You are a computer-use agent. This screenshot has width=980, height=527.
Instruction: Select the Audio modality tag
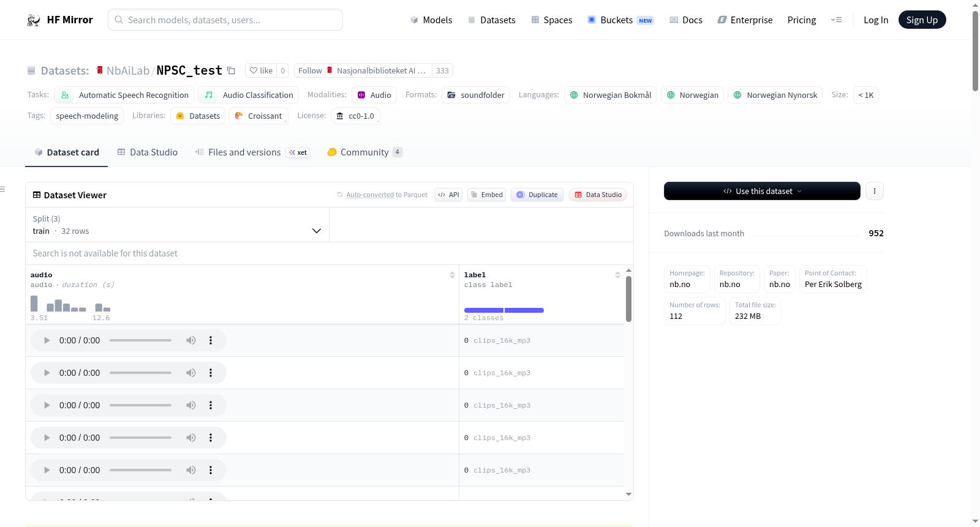click(374, 95)
